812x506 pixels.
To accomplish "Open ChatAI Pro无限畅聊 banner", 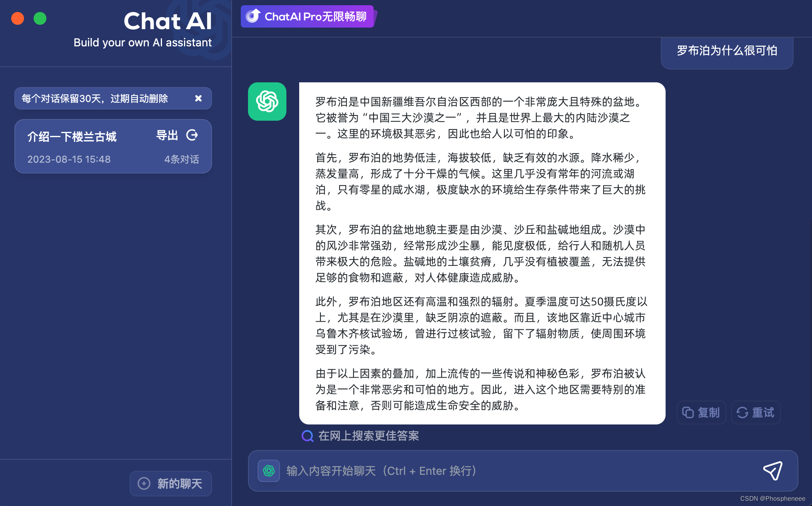I will (315, 16).
